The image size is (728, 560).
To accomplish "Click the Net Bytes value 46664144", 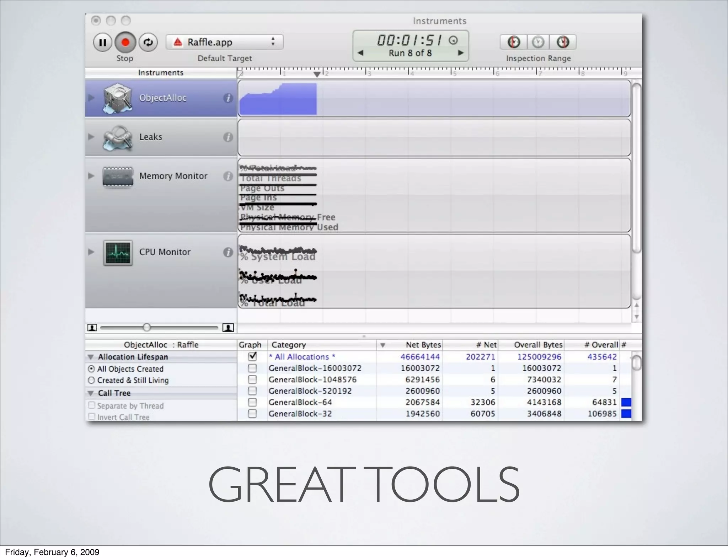I will (420, 357).
